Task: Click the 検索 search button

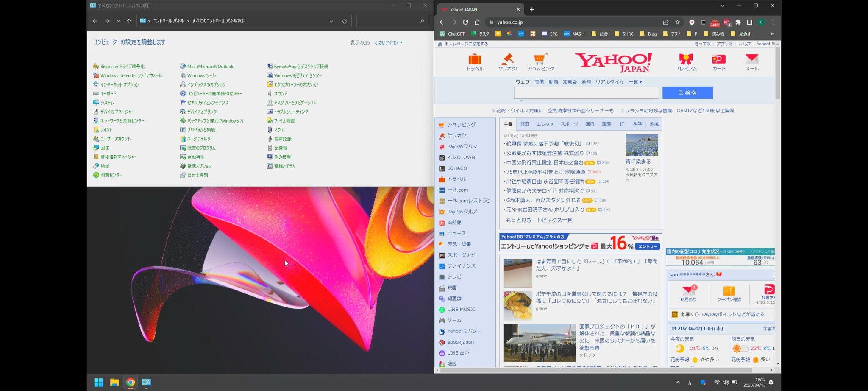Action: point(687,92)
